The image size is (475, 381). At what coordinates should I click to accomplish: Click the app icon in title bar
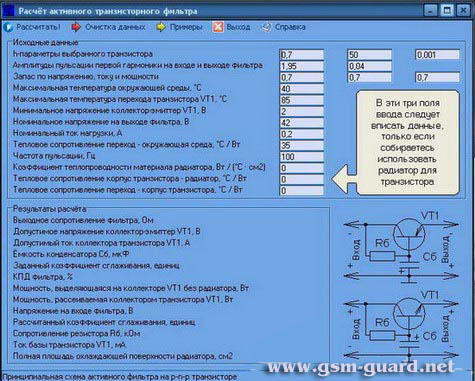[8, 11]
